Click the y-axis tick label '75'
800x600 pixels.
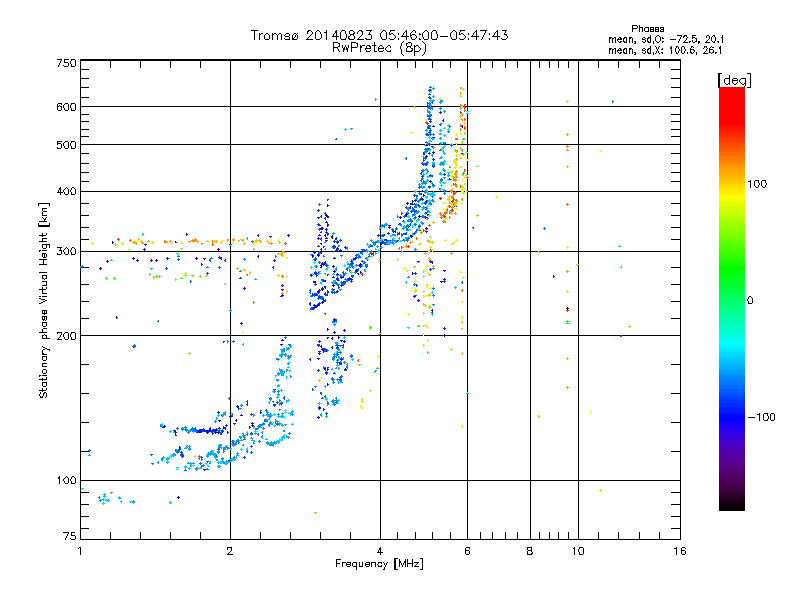click(70, 536)
